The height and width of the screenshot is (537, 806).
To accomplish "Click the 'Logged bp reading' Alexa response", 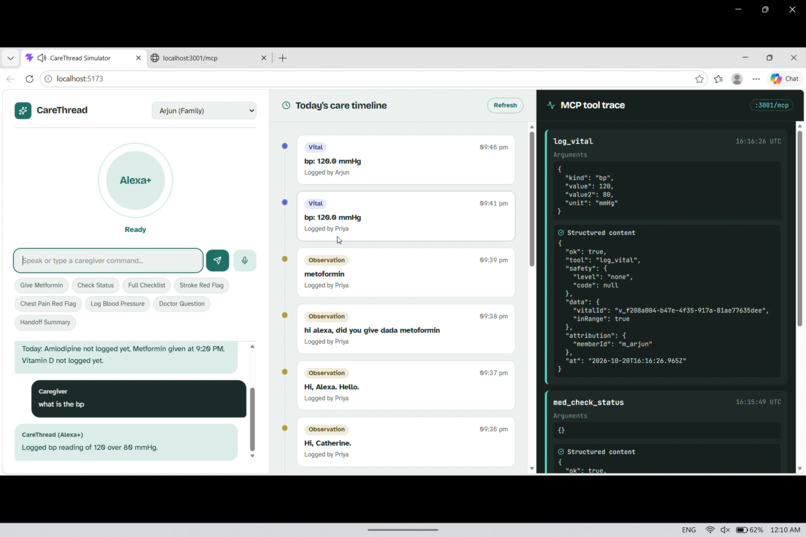I will coord(126,441).
